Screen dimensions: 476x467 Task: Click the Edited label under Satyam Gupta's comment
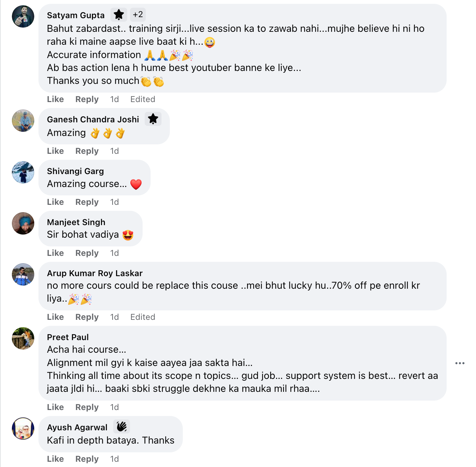pos(143,99)
